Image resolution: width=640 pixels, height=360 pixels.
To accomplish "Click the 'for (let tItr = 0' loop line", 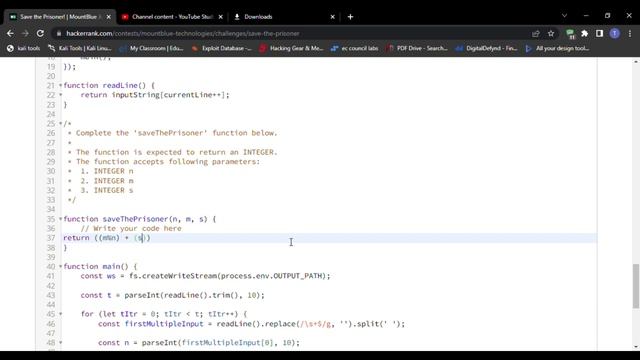I will (x=164, y=314).
